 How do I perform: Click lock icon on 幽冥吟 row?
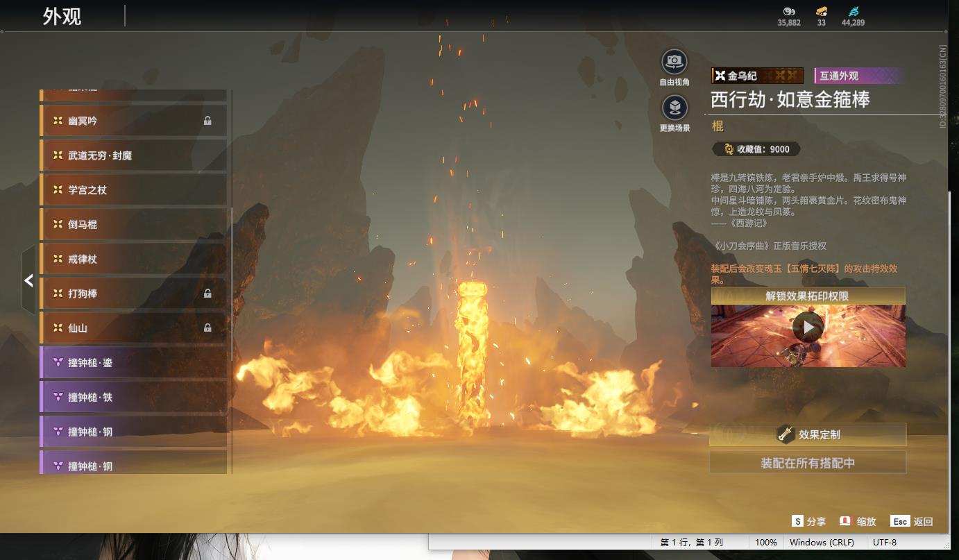207,121
